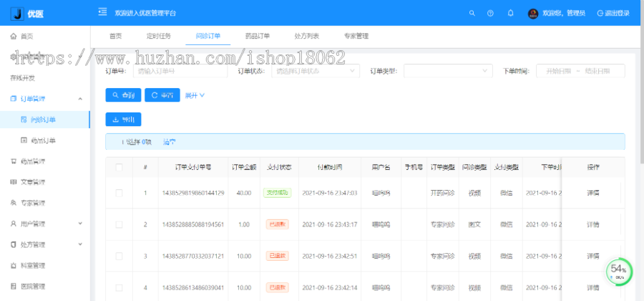Viewport: 644px width, 301px height.
Task: Check the checkbox for order row 1
Action: [119, 193]
